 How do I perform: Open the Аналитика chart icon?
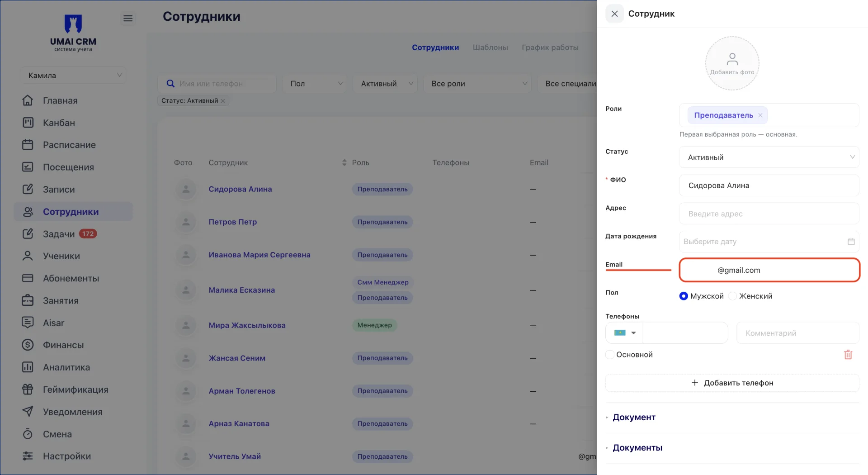(x=28, y=367)
